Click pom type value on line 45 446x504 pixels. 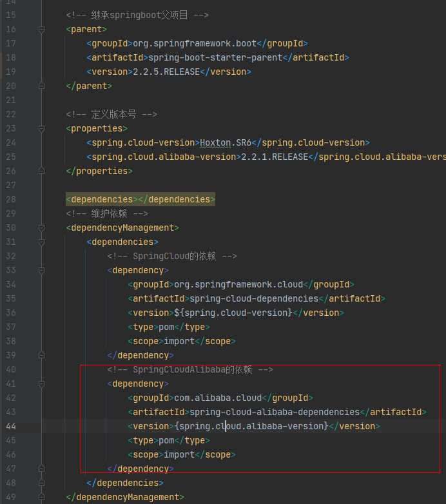point(166,440)
